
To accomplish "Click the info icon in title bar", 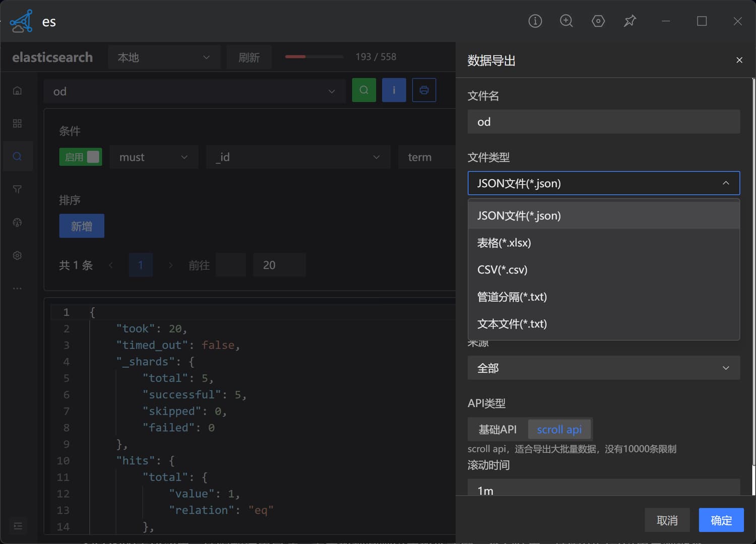I will (535, 21).
